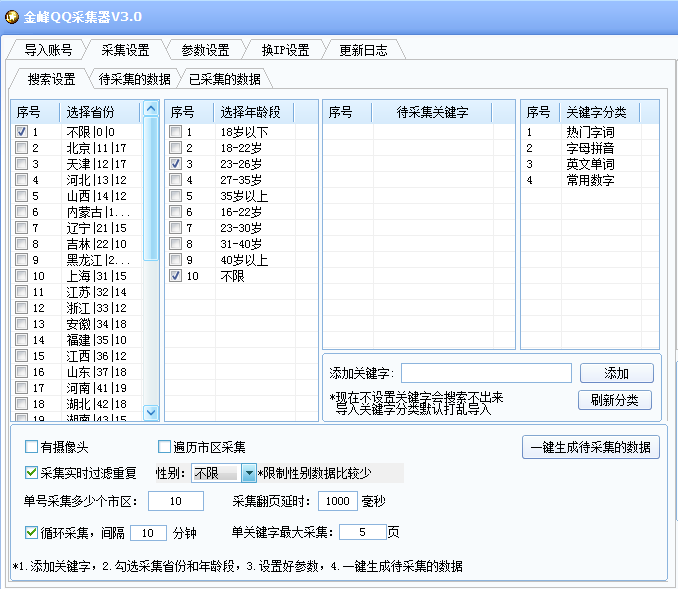Uncheck the 不限 age range checkbox
Viewport: 678px width, 589px height.
click(175, 275)
